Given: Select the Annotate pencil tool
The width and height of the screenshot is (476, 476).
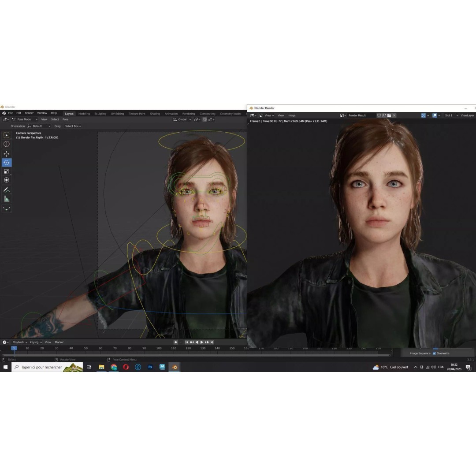Looking at the screenshot, I should (x=6, y=190).
